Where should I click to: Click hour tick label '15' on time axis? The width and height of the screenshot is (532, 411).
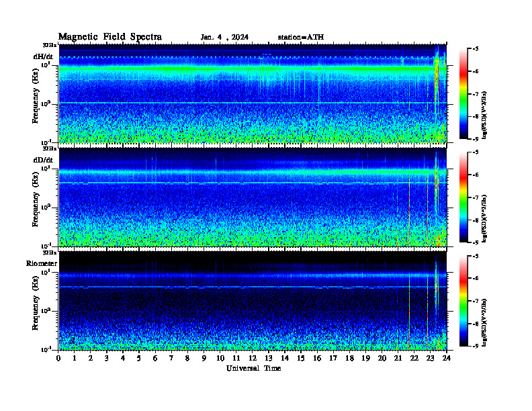301,358
